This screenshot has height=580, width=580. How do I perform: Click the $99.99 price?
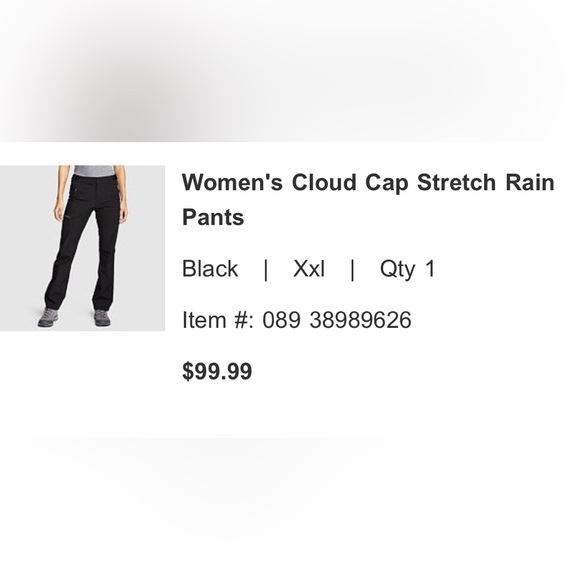click(217, 371)
